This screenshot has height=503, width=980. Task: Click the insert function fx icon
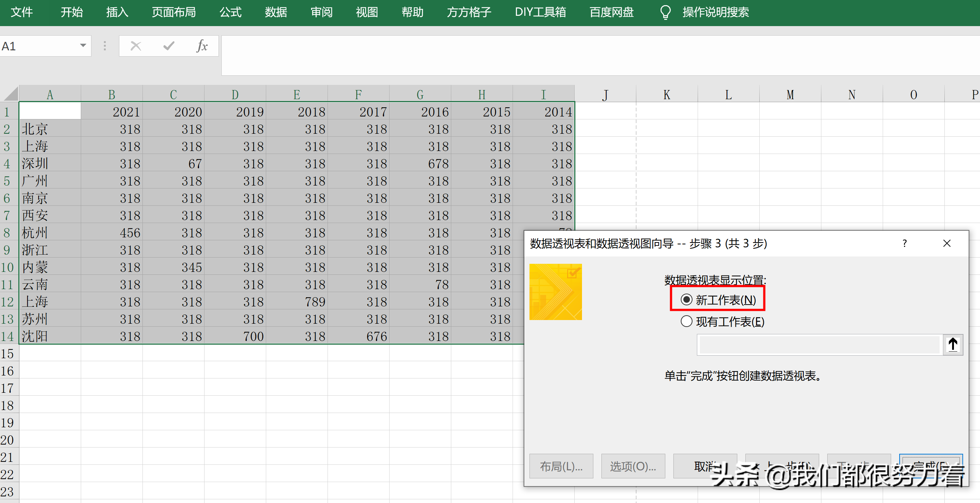tap(202, 46)
